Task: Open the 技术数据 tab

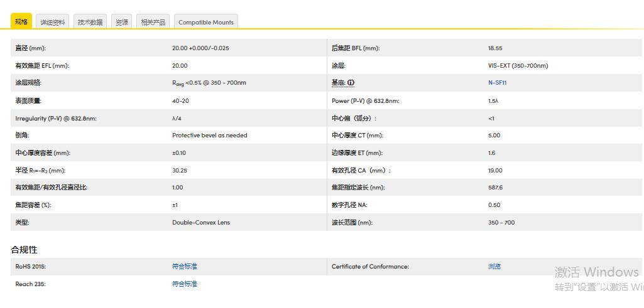Action: [x=90, y=22]
